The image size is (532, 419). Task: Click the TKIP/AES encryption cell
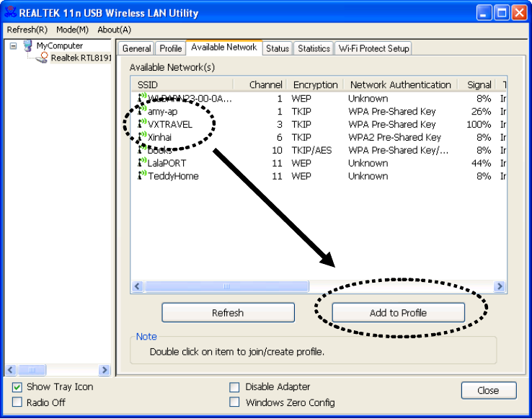click(311, 150)
